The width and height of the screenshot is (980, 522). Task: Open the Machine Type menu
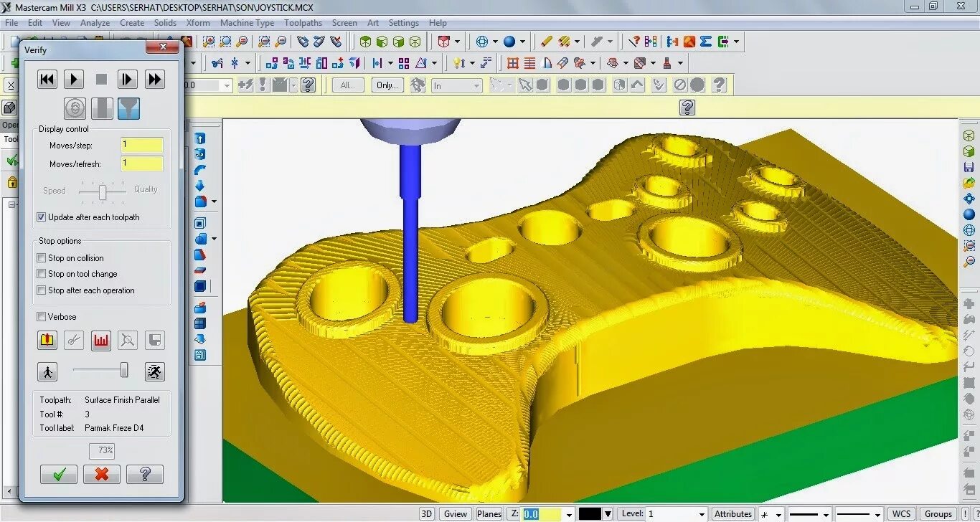click(248, 23)
